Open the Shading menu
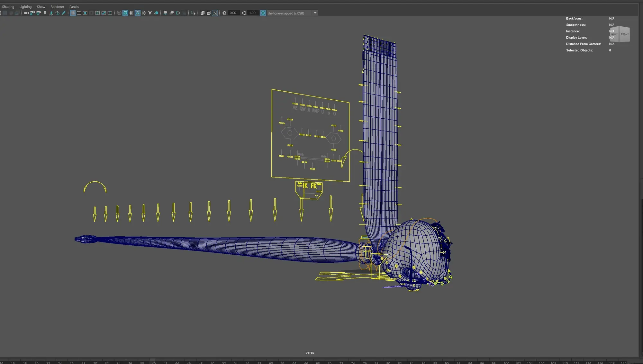The image size is (643, 364). click(8, 6)
